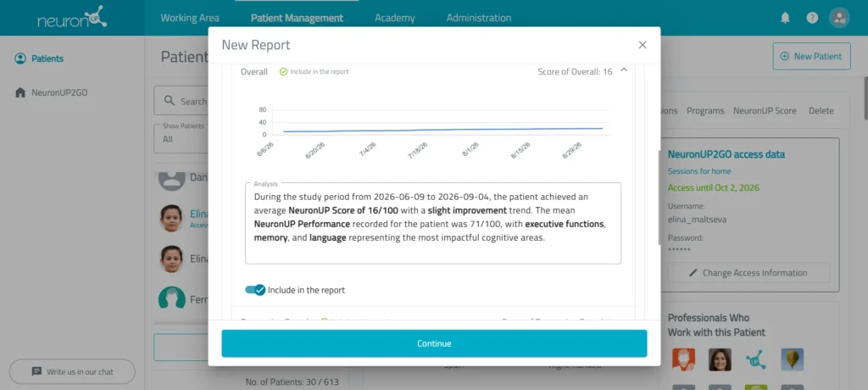Screen dimensions: 868x390
Task: Open the Administration tab
Action: 479,18
